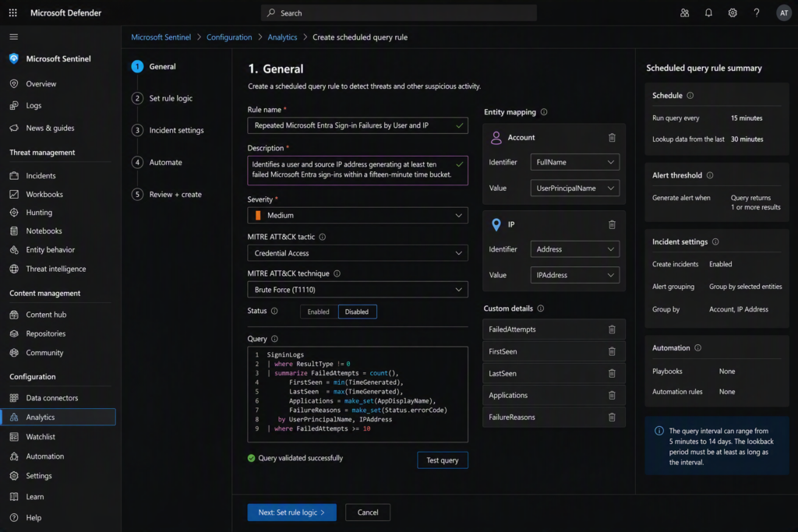
Task: Click the Cancel button
Action: [x=368, y=513]
